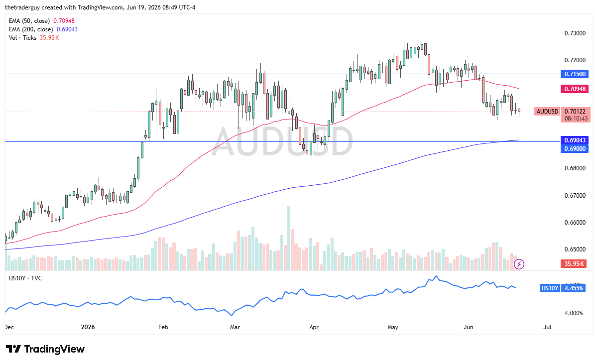The image size is (598, 364).
Task: Click the TradingView logo
Action: (x=45, y=349)
